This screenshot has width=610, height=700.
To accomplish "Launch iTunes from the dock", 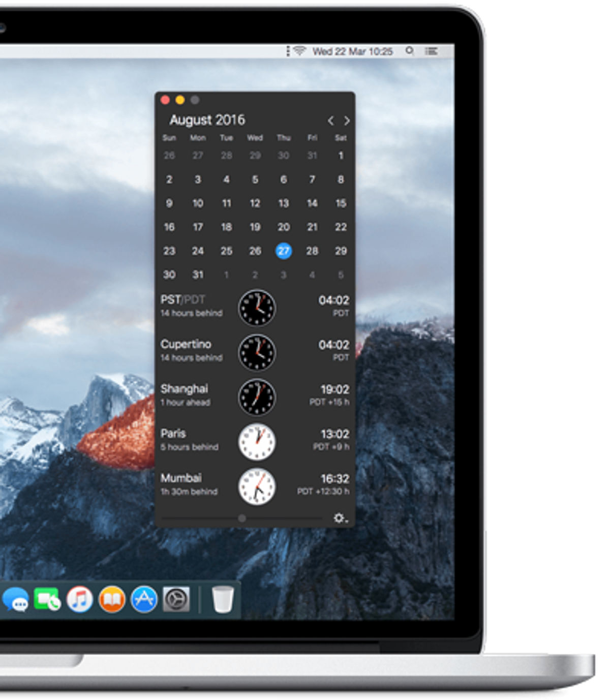I will pyautogui.click(x=80, y=599).
